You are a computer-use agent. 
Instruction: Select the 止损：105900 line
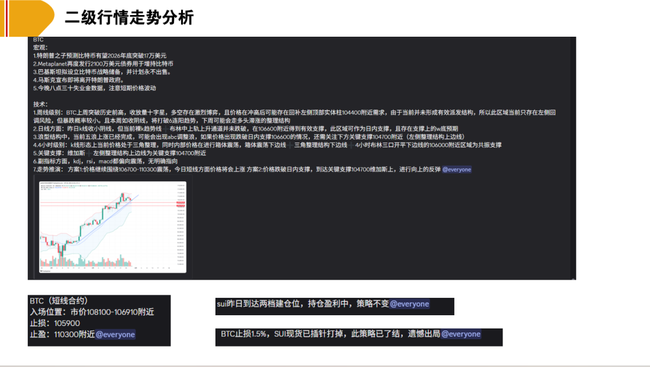[x=55, y=323]
